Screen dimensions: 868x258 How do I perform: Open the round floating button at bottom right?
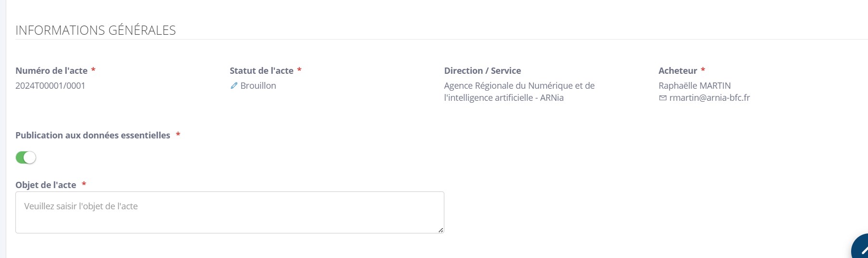point(862,250)
